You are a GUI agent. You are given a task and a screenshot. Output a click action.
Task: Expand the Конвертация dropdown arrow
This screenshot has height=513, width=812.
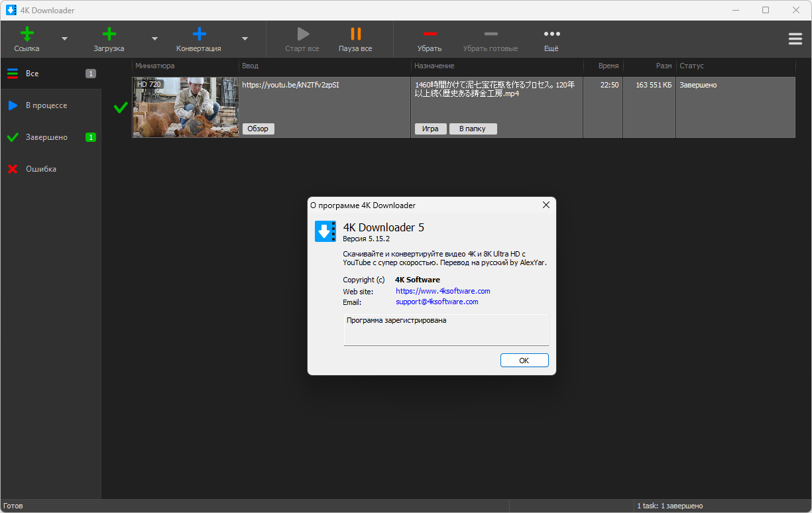[245, 39]
